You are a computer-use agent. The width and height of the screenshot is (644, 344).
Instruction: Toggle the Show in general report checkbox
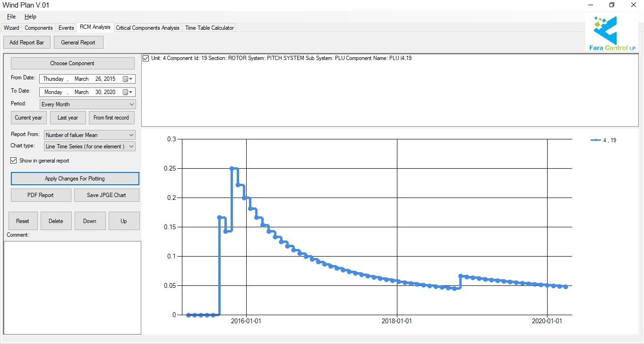coord(14,161)
